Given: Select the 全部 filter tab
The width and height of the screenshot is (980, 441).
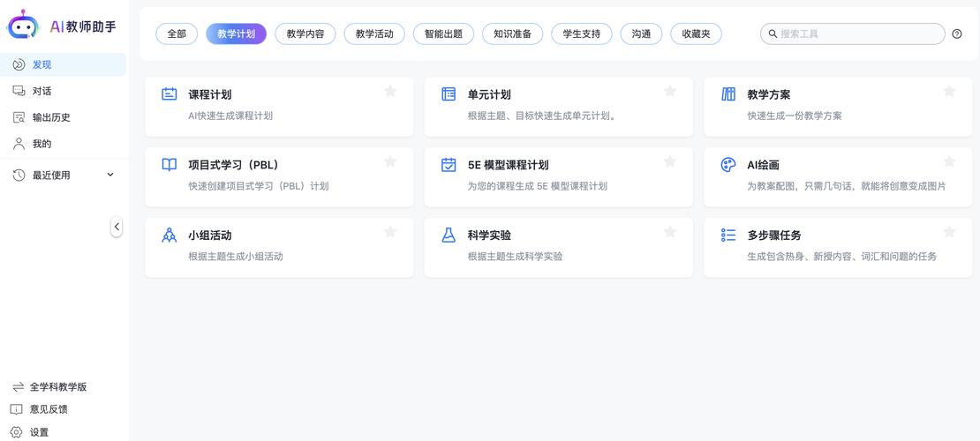Looking at the screenshot, I should click(x=177, y=34).
